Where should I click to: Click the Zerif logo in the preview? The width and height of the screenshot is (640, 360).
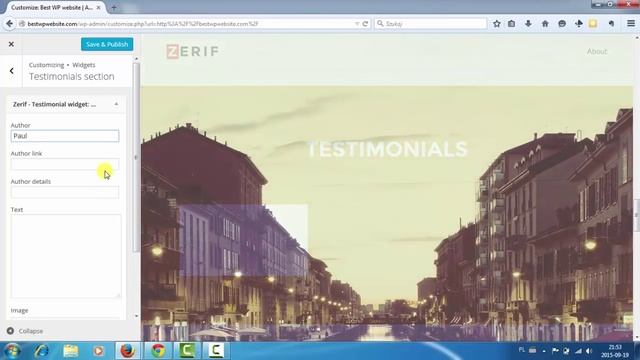click(x=193, y=51)
